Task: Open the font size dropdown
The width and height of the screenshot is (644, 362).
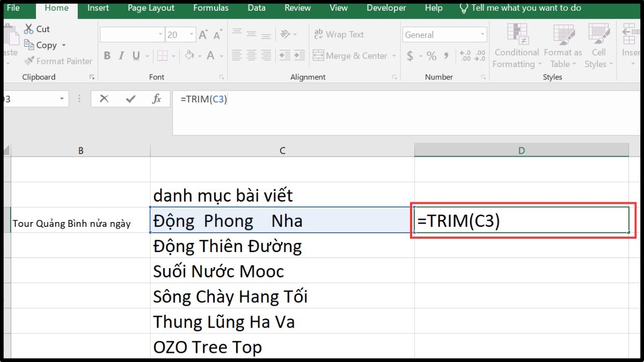Action: (x=191, y=34)
